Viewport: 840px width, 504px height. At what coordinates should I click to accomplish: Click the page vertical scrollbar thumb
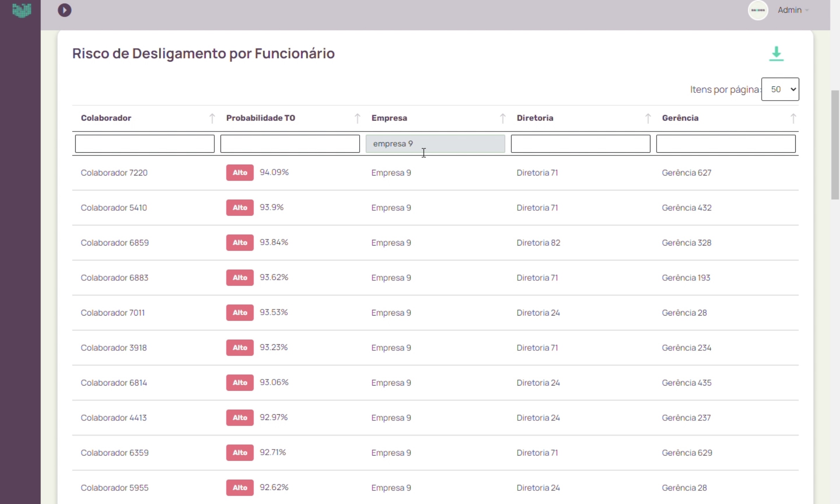[835, 145]
